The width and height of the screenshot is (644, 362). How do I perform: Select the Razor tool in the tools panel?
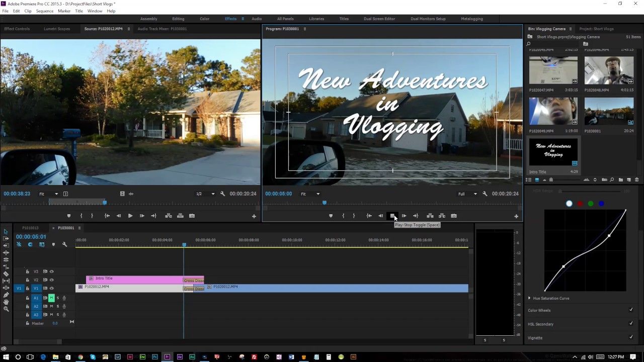(6, 274)
